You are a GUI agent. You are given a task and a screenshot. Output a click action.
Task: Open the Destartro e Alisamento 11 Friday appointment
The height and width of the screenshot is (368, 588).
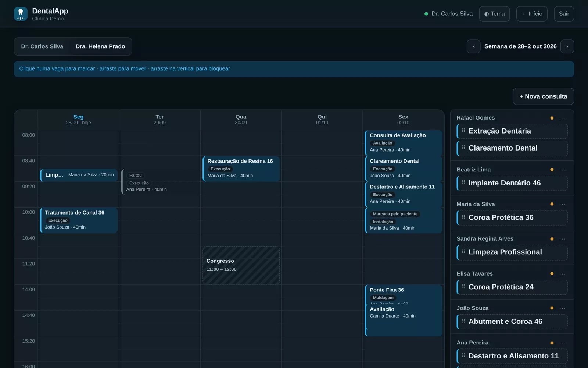pyautogui.click(x=404, y=194)
